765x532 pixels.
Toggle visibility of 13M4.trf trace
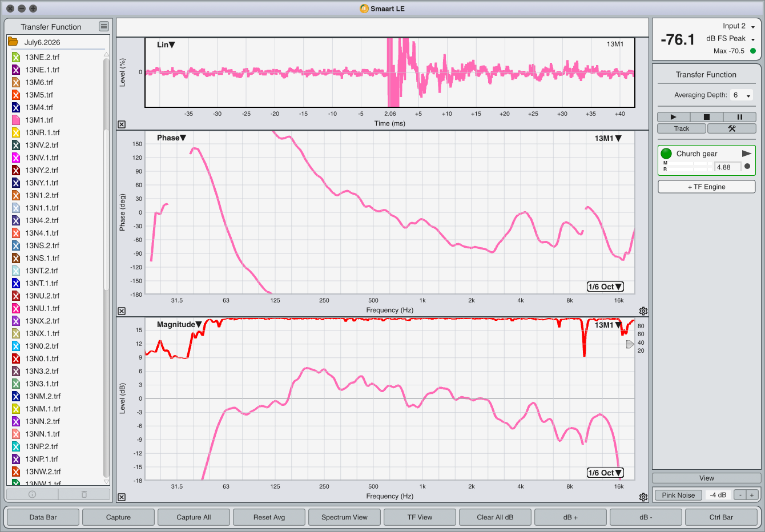click(x=16, y=107)
